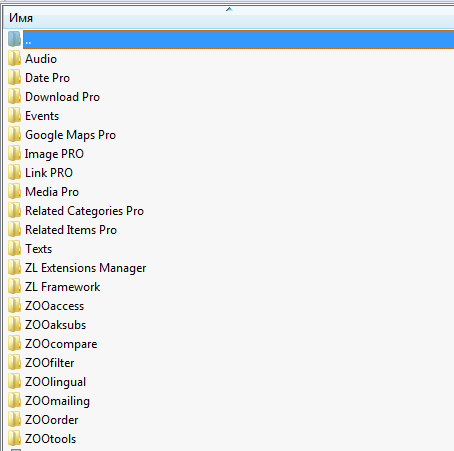Select the highlighted '..' parent row

(238, 39)
